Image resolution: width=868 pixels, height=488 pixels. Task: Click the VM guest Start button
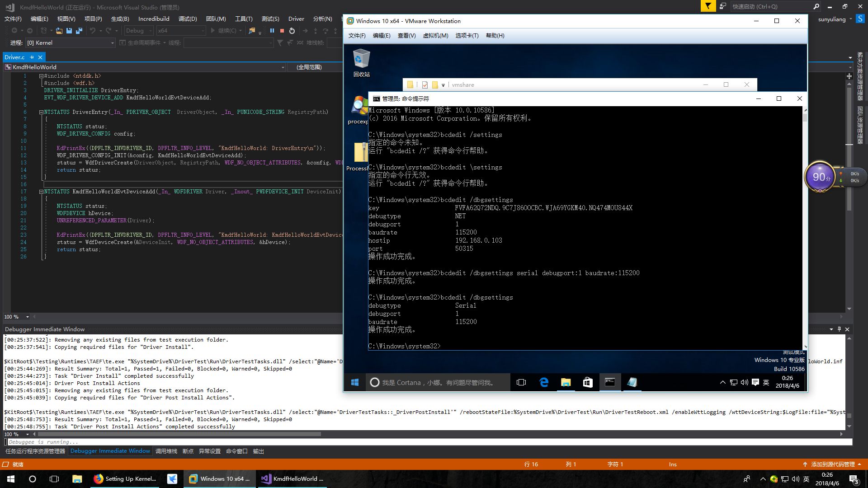(355, 382)
